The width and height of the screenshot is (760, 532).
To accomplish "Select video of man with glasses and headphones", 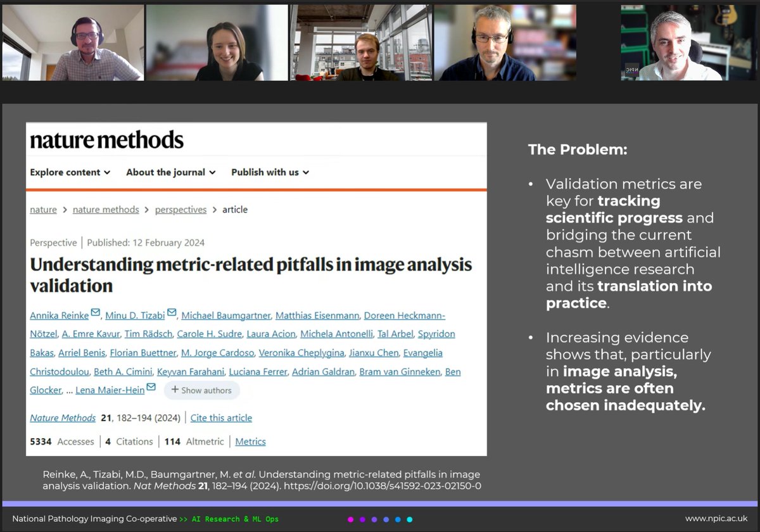I will 505,43.
